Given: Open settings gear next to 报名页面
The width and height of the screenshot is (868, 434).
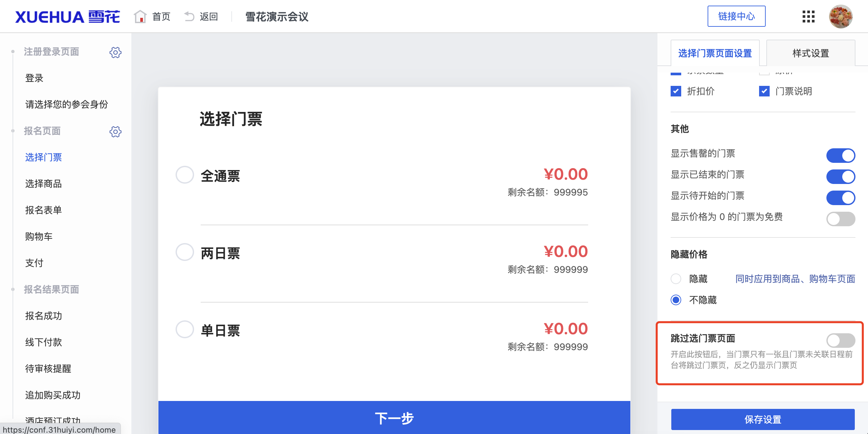Looking at the screenshot, I should tap(116, 132).
